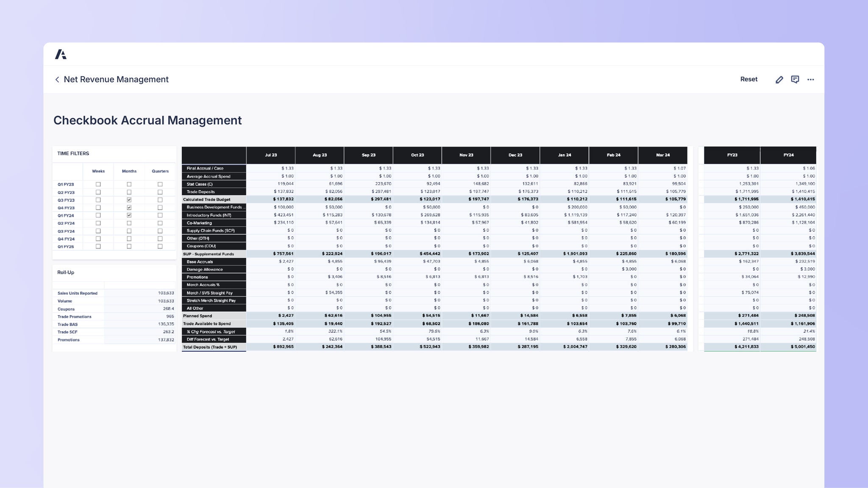Open the more options ellipsis menu

point(811,80)
